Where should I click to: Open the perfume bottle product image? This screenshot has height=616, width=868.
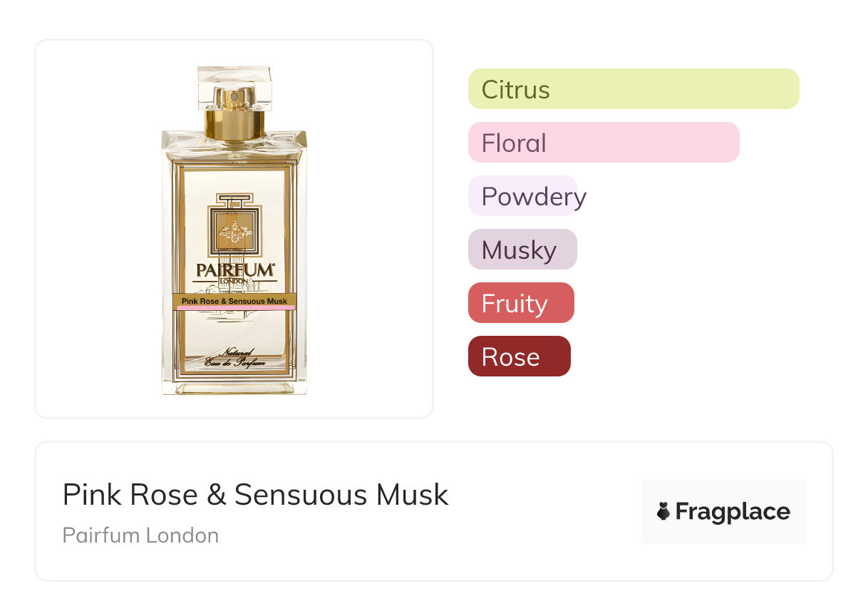click(x=234, y=230)
